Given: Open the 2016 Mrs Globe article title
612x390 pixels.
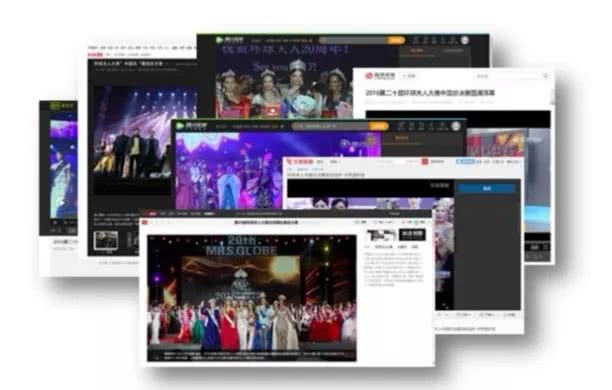Looking at the screenshot, I should click(430, 93).
